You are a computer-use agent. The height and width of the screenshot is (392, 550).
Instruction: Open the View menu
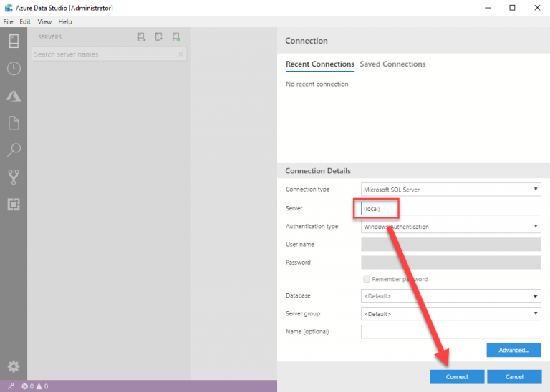click(x=44, y=21)
